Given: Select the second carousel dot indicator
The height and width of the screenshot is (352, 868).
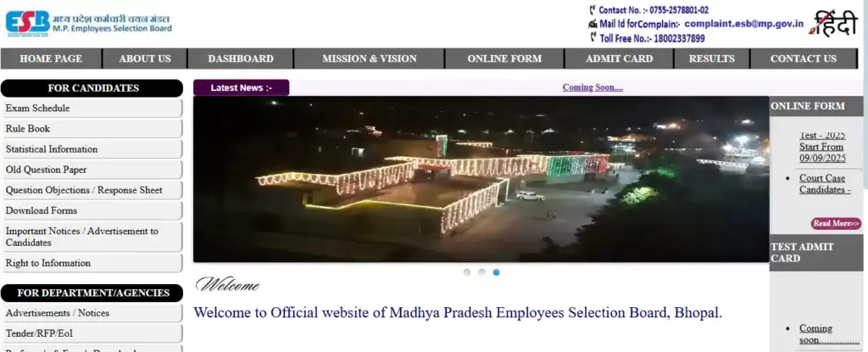Looking at the screenshot, I should (481, 272).
